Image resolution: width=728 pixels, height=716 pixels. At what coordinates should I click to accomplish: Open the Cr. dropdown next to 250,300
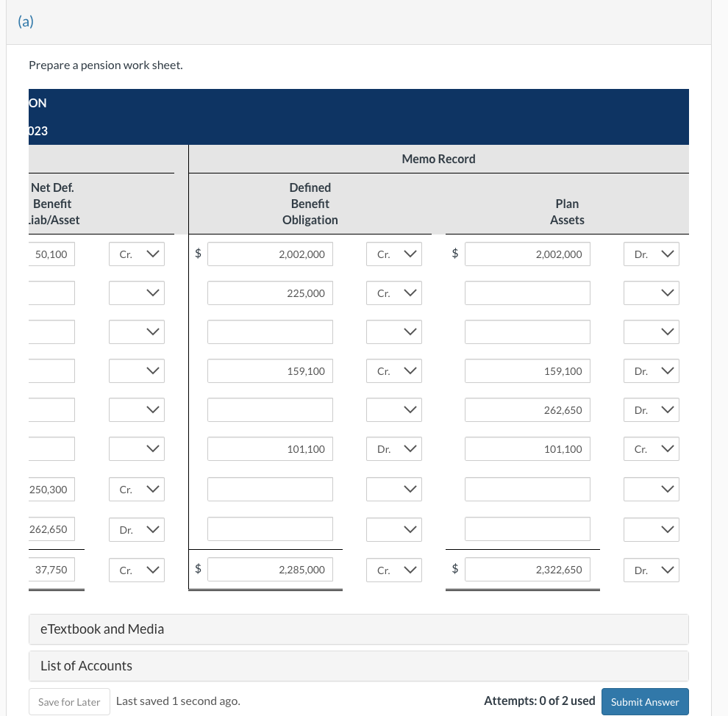coord(137,489)
